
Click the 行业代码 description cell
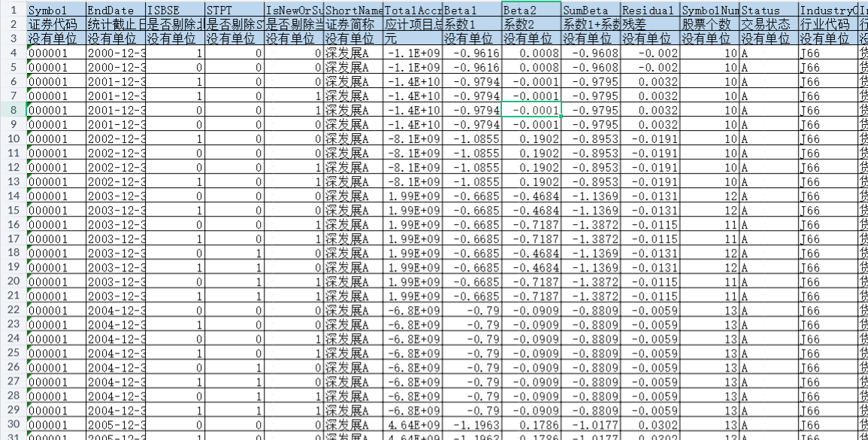pos(827,25)
